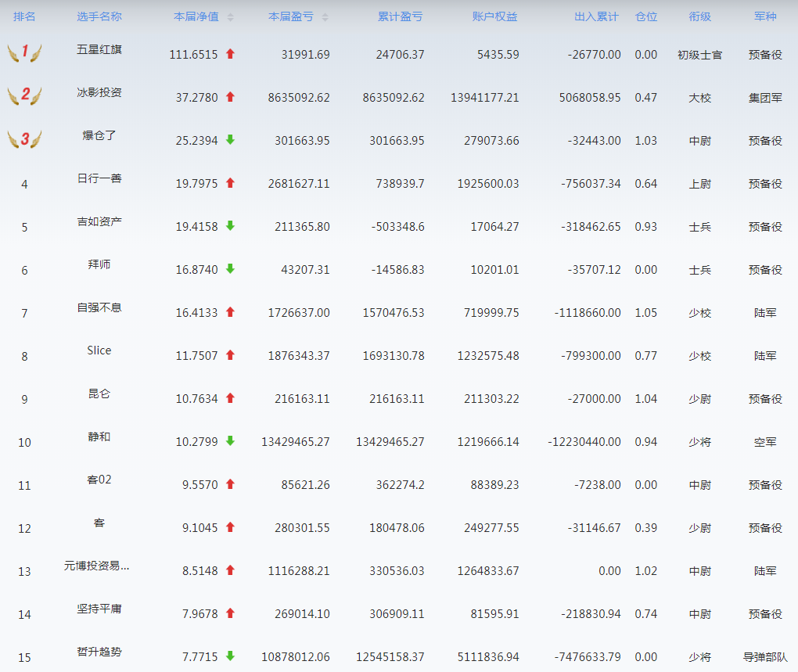Select branch text 空军
The height and width of the screenshot is (672, 798).
(x=765, y=443)
